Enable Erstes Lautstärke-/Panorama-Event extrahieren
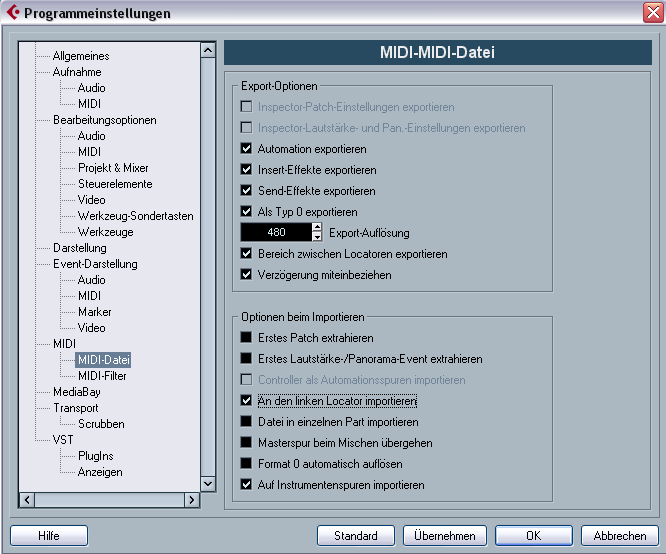 tap(246, 358)
